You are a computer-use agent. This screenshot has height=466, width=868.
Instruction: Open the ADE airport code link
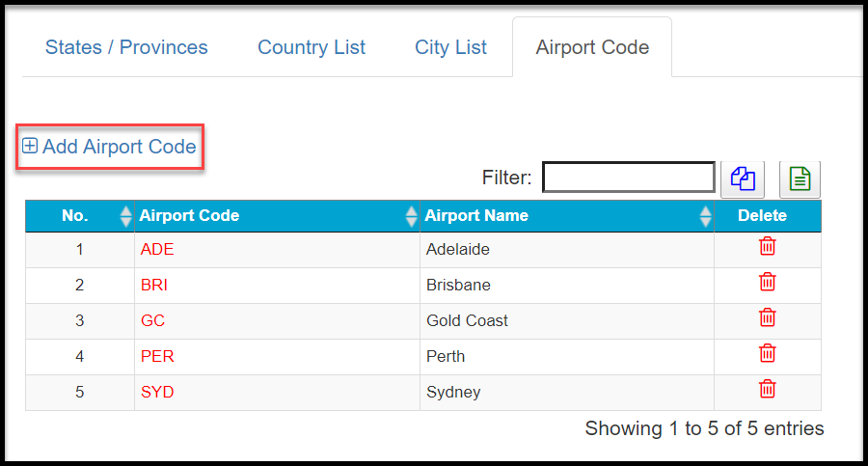[157, 249]
